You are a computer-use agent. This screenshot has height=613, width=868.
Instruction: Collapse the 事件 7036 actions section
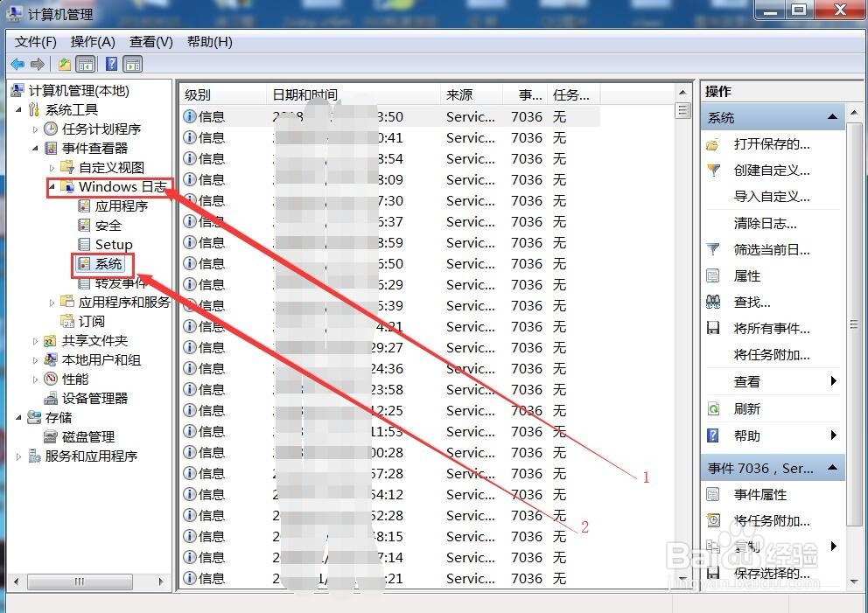tap(832, 468)
